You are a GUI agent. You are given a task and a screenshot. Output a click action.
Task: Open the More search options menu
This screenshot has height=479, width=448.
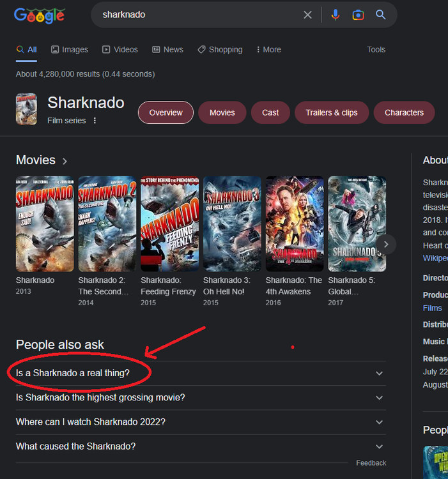[x=268, y=49]
